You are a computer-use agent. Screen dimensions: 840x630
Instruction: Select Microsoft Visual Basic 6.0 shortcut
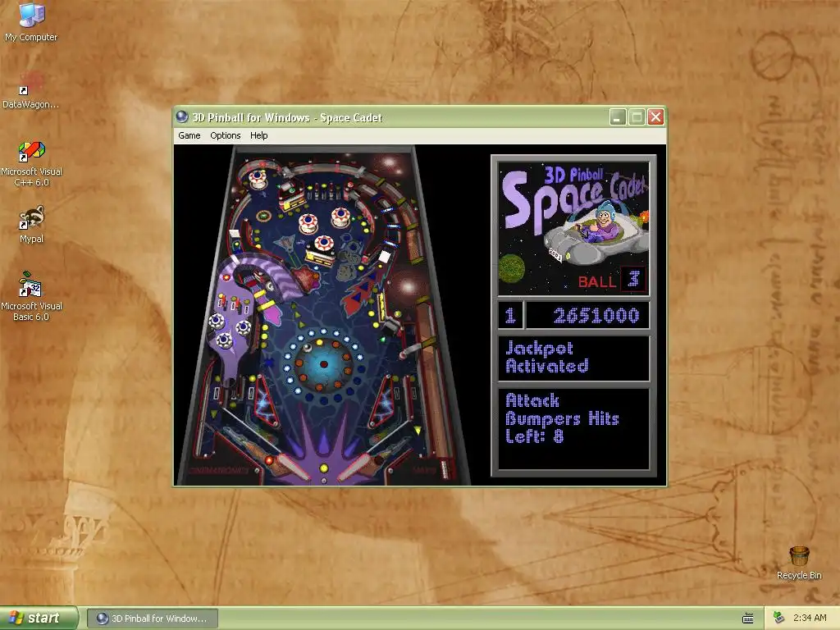[x=32, y=296]
